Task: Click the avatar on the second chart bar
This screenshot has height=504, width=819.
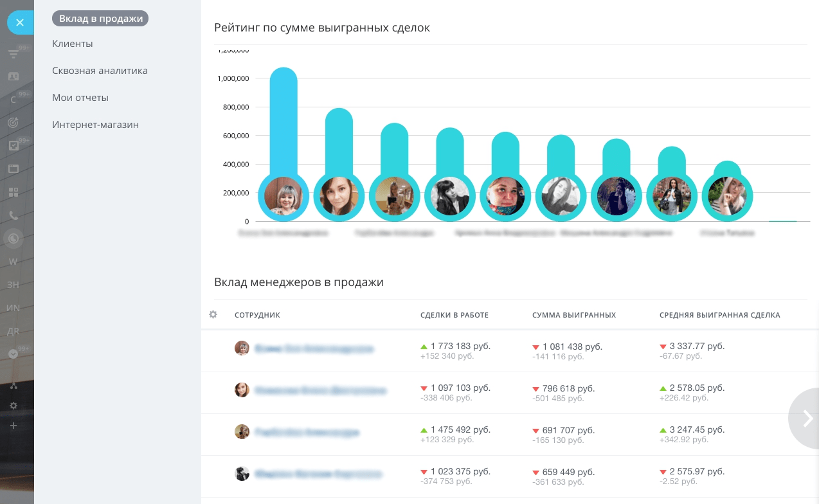Action: pyautogui.click(x=339, y=196)
